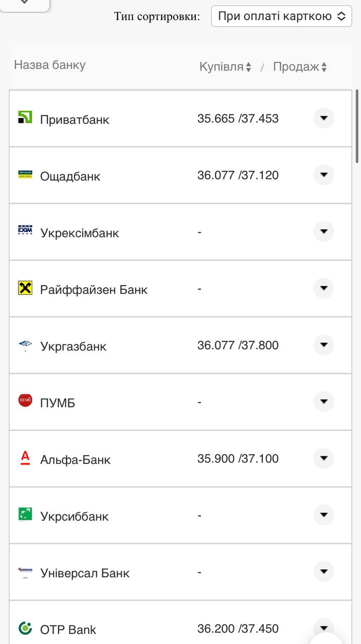Click the Приватбанк logo icon
Screen dimensions: 361x644
(25, 118)
